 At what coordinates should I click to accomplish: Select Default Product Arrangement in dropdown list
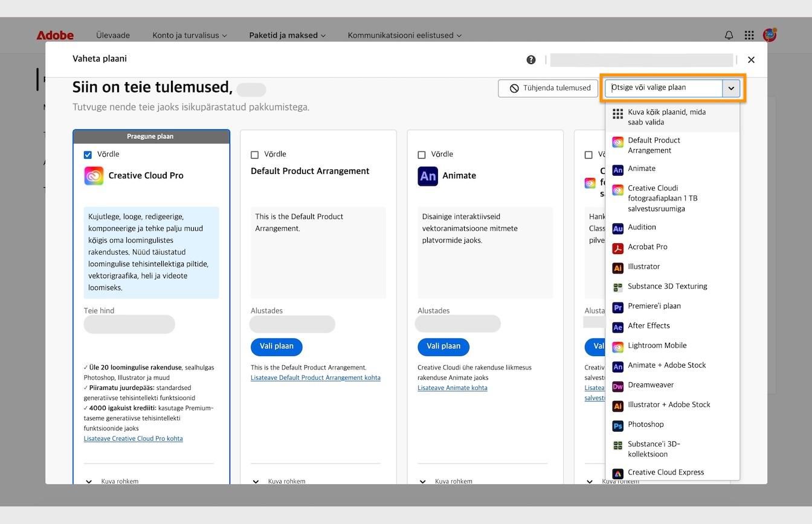point(672,145)
